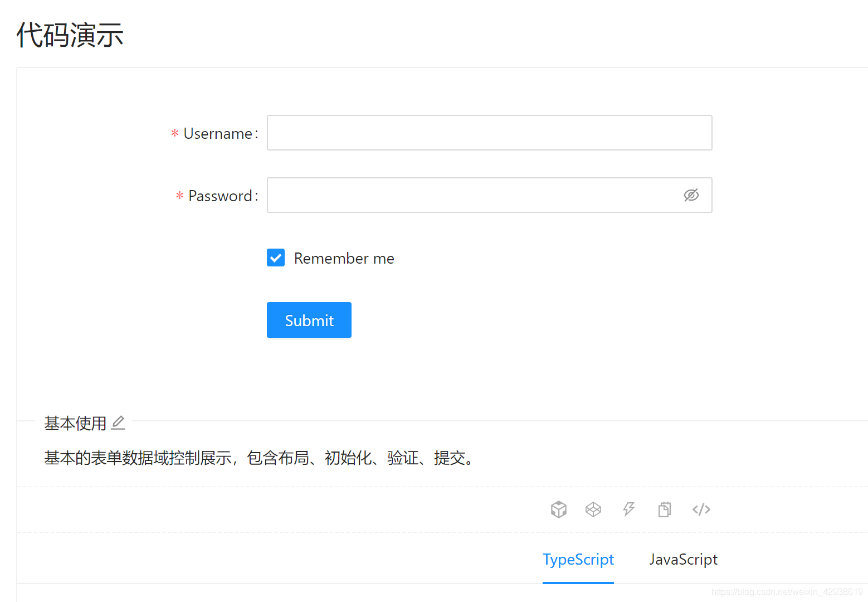Click the blue Submit button
868x602 pixels.
coord(309,320)
